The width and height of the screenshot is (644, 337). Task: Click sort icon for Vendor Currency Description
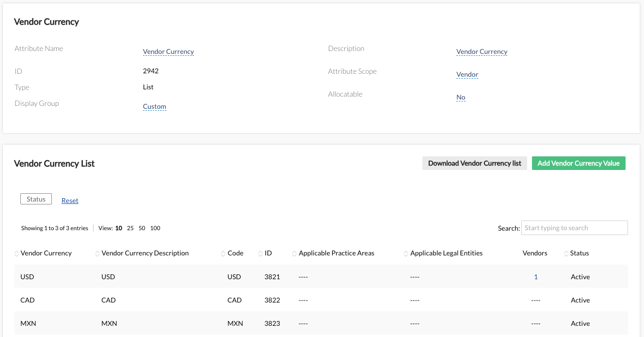click(x=97, y=253)
